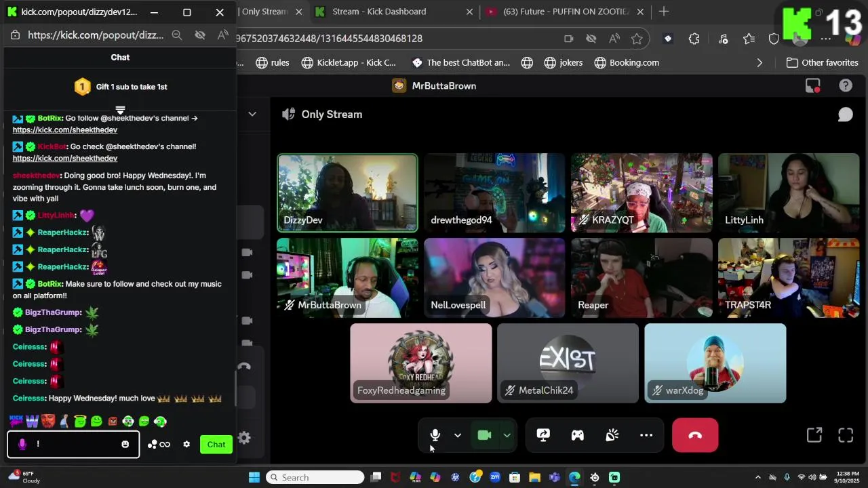Toggle tracking prevention eye icon in address bar
The width and height of the screenshot is (868, 488).
pyautogui.click(x=591, y=39)
